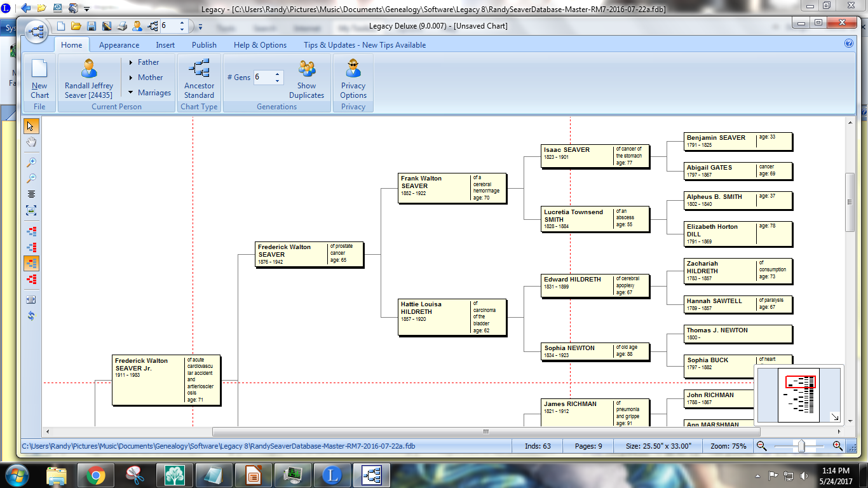This screenshot has height=488, width=868.
Task: Click the Zoom Out magnifier tool
Action: tap(31, 179)
